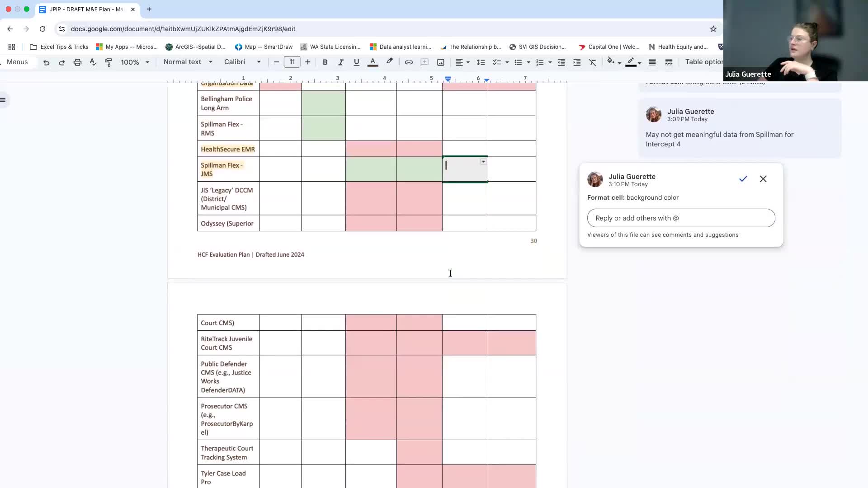Click the Spelling and grammar check icon
868x488 pixels.
click(93, 62)
